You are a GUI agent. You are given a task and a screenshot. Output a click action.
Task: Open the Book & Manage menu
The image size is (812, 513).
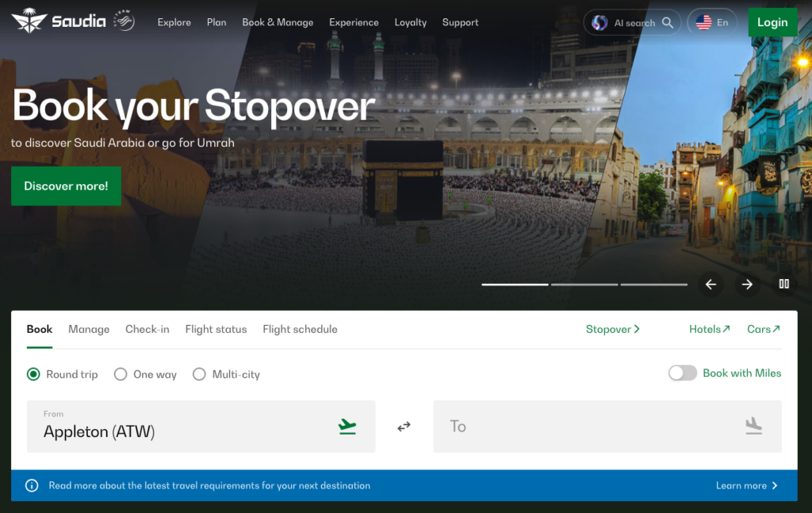click(x=278, y=22)
